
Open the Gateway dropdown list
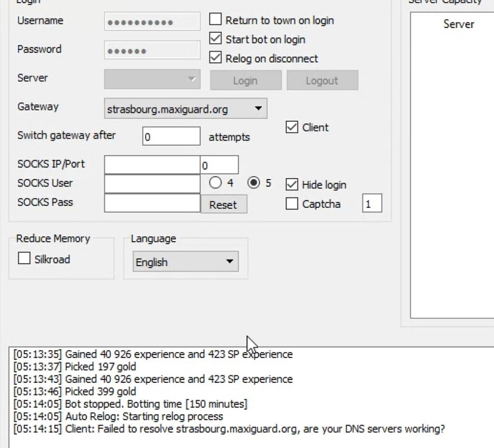186,109
